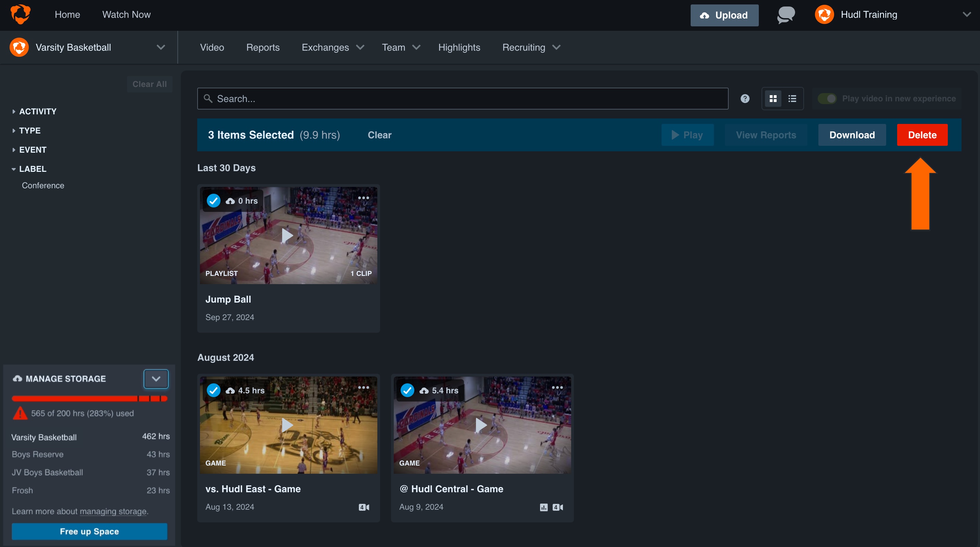Open more options on vs. Hudl East card
This screenshot has width=980, height=547.
(x=363, y=387)
